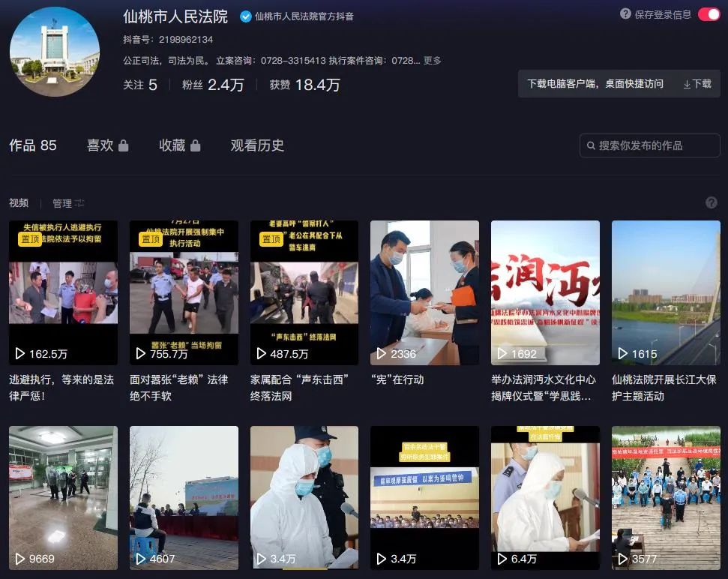Click play icon on the 487.5万 video
The image size is (728, 579).
point(261,354)
